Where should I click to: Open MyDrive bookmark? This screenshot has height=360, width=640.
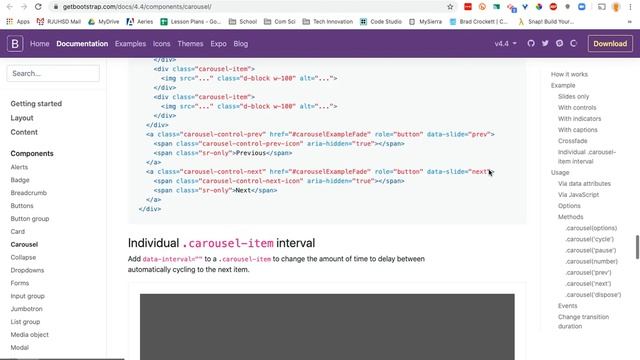click(x=104, y=22)
